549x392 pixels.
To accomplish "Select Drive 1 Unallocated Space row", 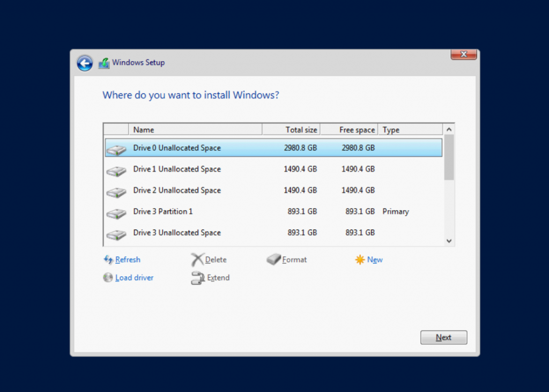I will (x=273, y=169).
